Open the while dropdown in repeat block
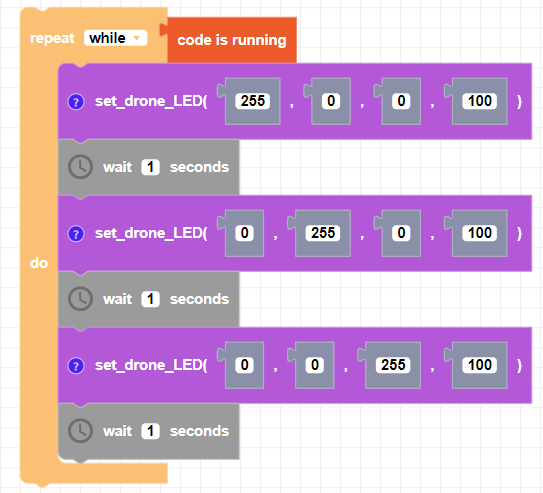This screenshot has height=493, width=543. [116, 38]
